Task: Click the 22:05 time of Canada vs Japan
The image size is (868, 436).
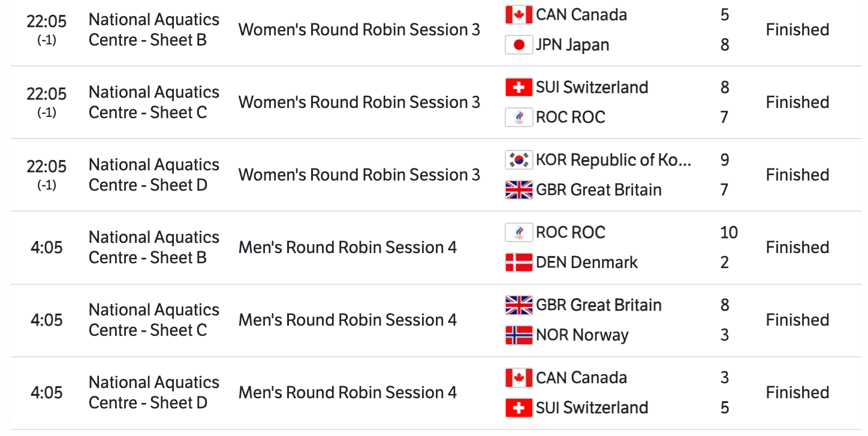Action: tap(46, 22)
